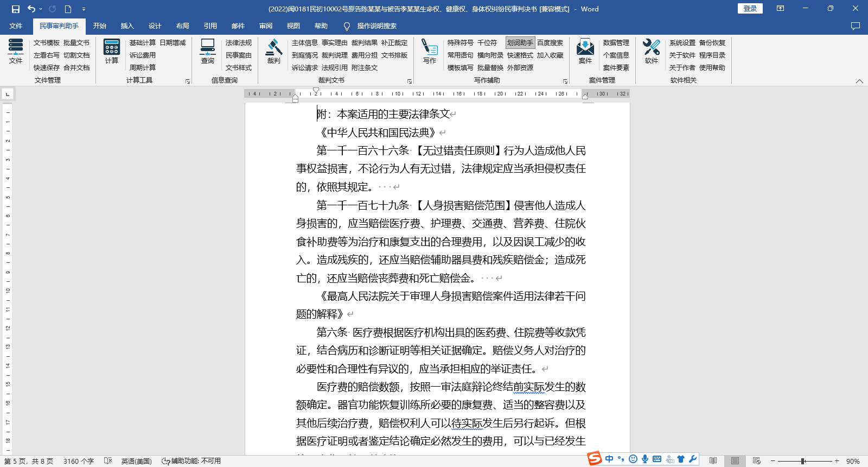Click the 系统设置 button

point(682,42)
